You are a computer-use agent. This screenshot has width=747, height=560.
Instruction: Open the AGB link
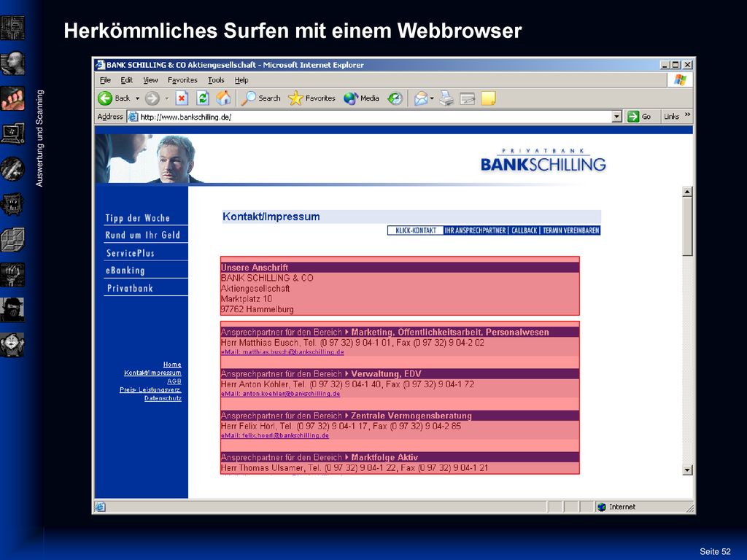click(x=174, y=381)
